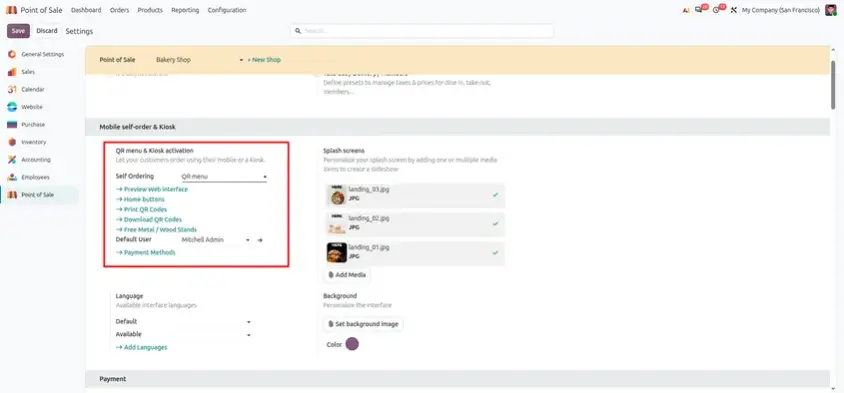Click the Website sidebar icon

tap(12, 107)
